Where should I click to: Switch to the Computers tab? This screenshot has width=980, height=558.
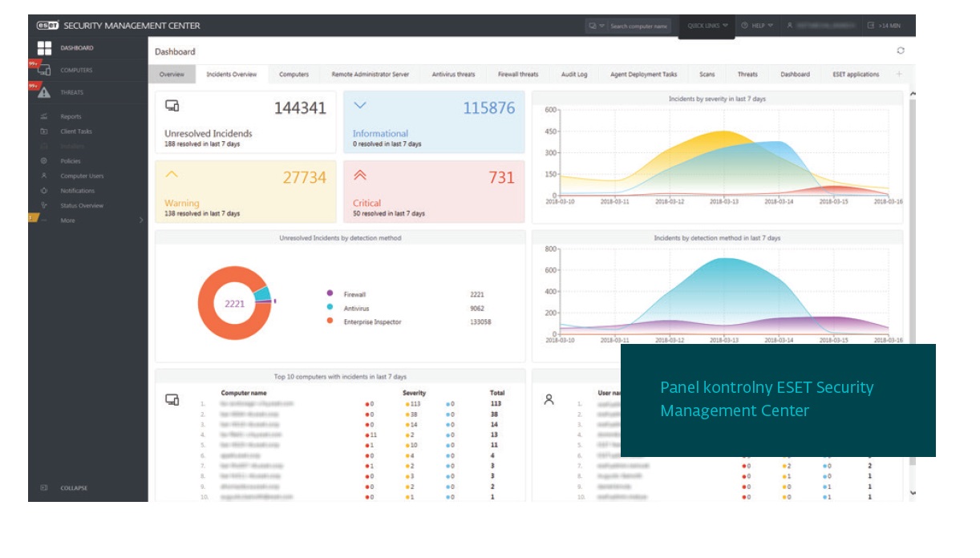click(294, 74)
